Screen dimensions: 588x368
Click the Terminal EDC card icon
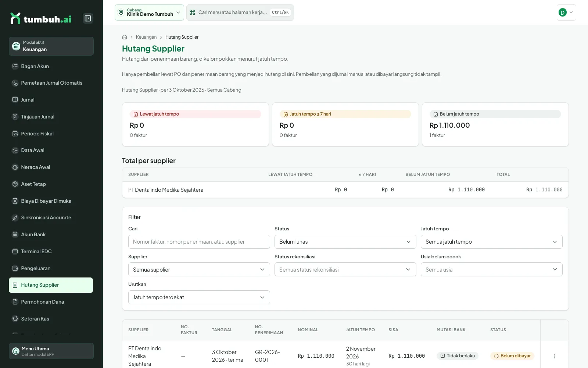(x=15, y=251)
